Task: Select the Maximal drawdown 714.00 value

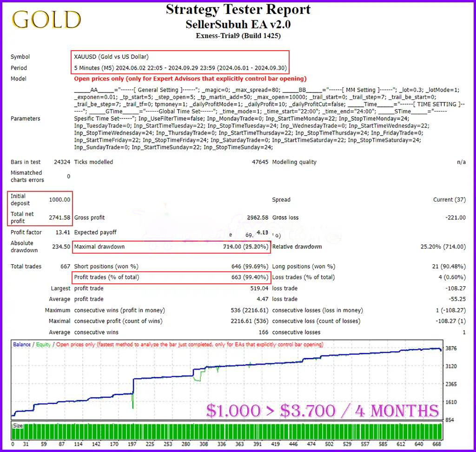Action: (x=245, y=247)
